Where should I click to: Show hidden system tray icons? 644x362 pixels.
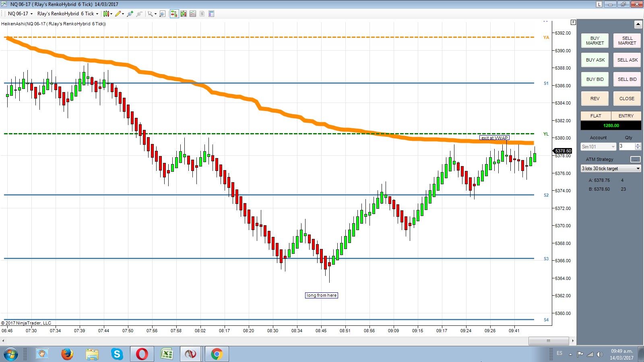tap(570, 354)
